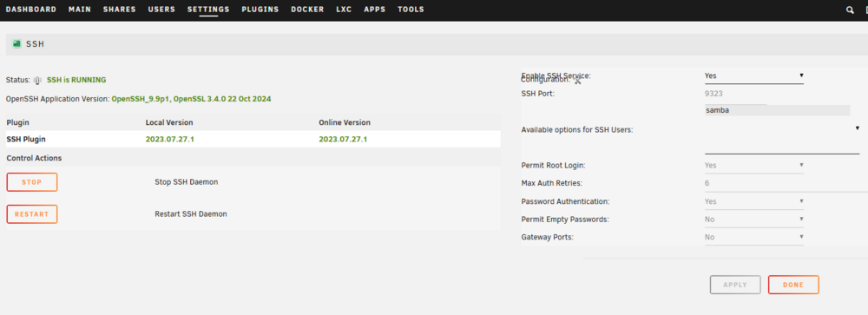The height and width of the screenshot is (315, 868).
Task: Open the Plugins tab
Action: click(260, 10)
